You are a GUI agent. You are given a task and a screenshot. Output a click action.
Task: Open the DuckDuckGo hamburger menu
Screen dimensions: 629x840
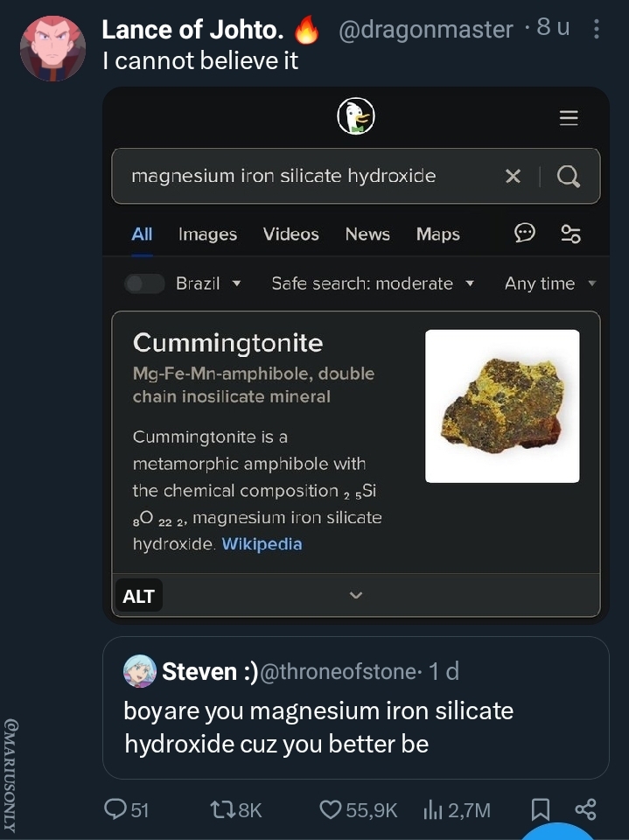tap(569, 118)
